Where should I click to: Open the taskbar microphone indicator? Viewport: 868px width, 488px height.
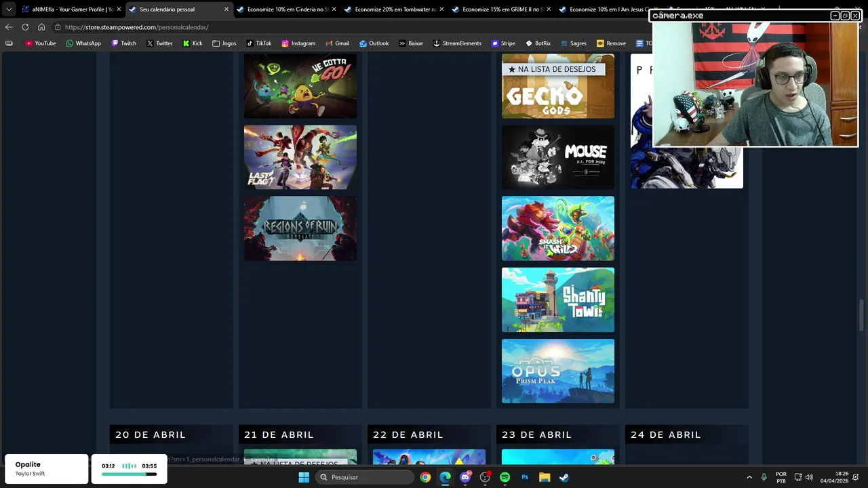coord(764,477)
